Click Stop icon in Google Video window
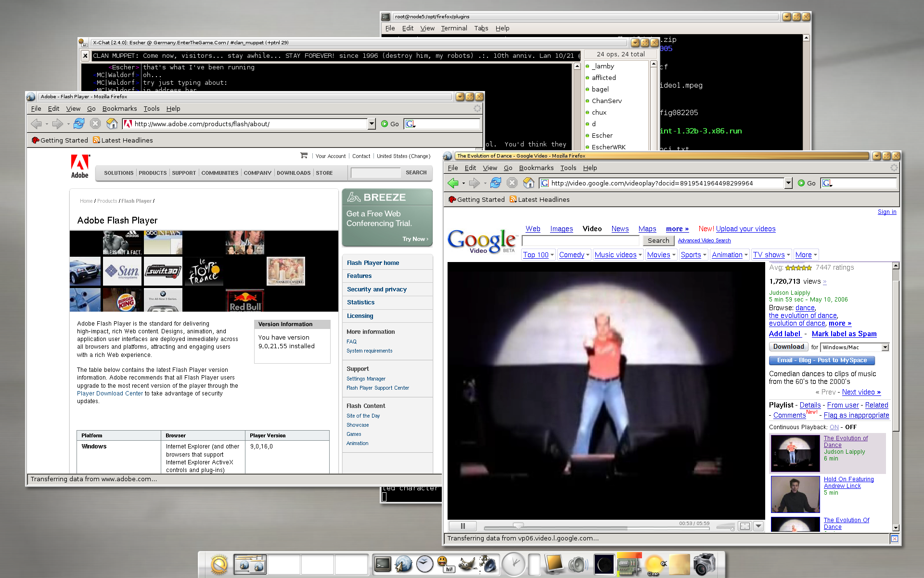The image size is (924, 578). click(x=512, y=183)
